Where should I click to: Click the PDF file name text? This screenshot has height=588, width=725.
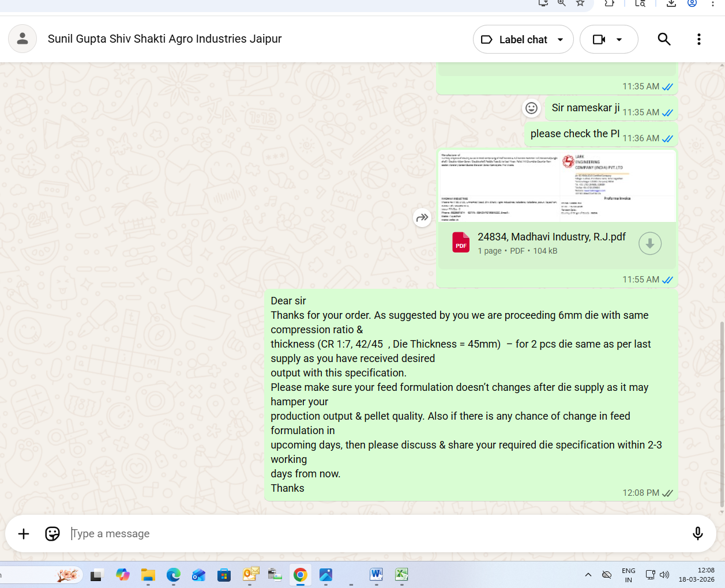tap(551, 237)
